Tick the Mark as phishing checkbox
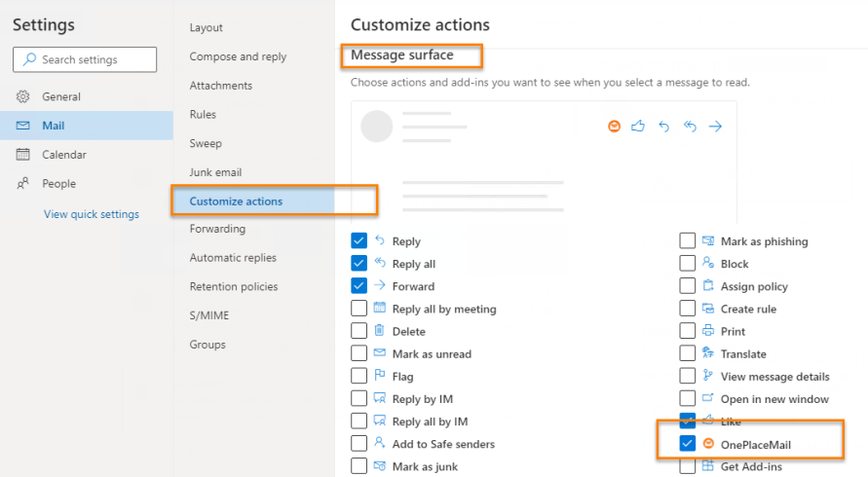 pos(688,241)
